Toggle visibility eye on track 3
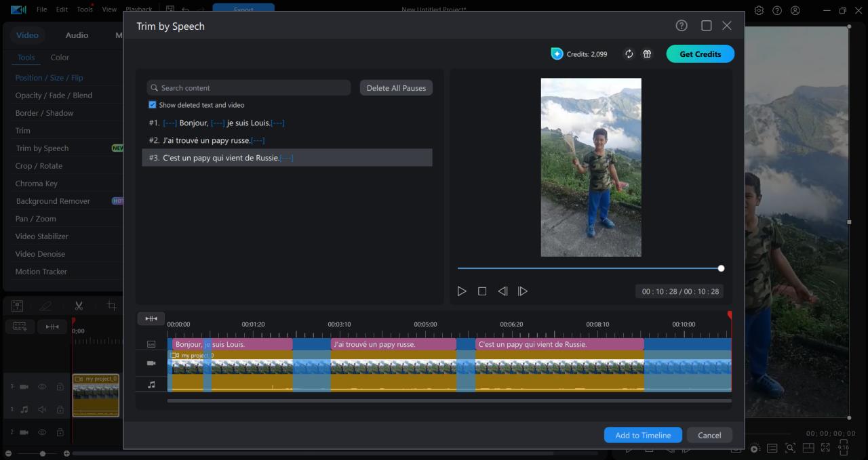Screen dimensions: 868x460 (x=42, y=387)
